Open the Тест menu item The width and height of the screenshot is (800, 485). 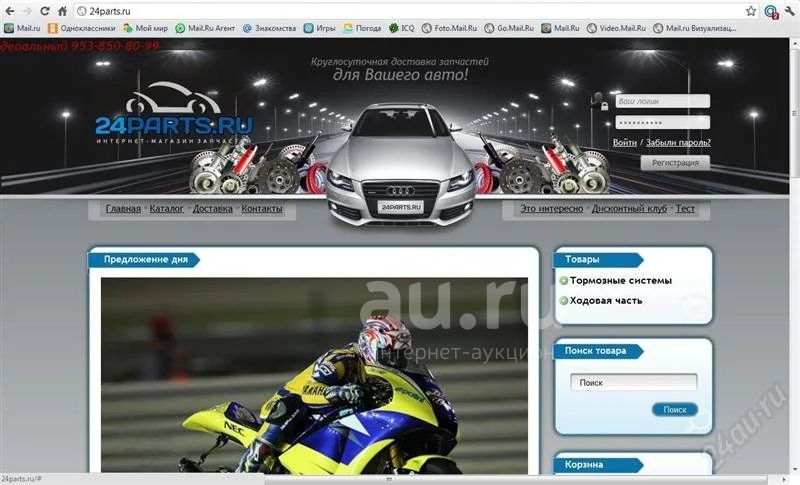685,209
